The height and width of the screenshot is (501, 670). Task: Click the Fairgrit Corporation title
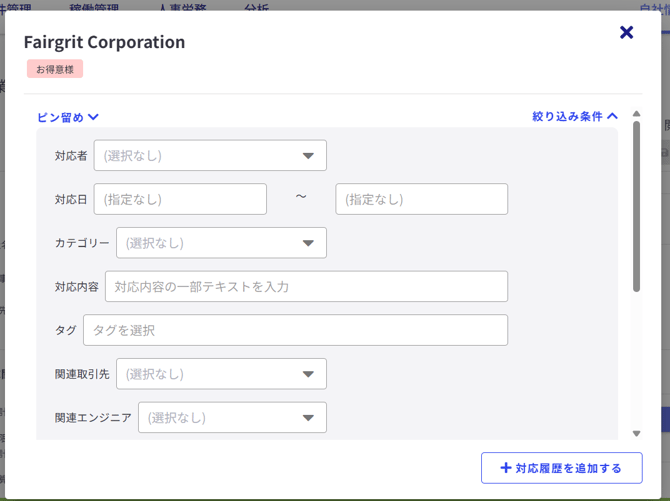104,42
